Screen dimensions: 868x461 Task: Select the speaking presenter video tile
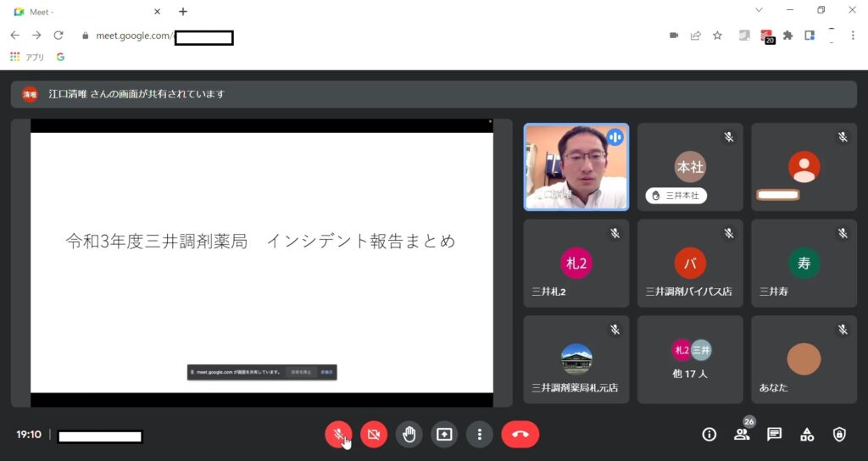point(576,167)
